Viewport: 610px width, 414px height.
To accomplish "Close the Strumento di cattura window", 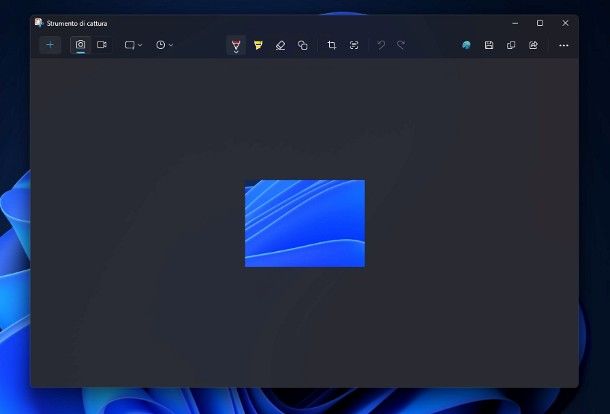I will [x=565, y=23].
